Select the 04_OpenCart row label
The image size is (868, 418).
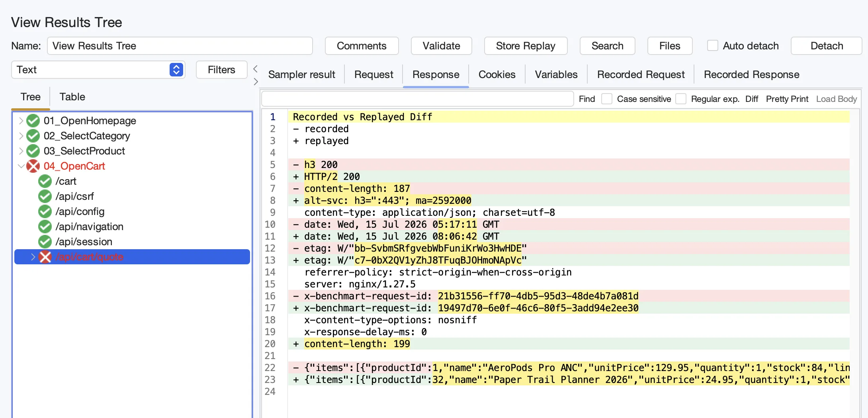pyautogui.click(x=74, y=166)
